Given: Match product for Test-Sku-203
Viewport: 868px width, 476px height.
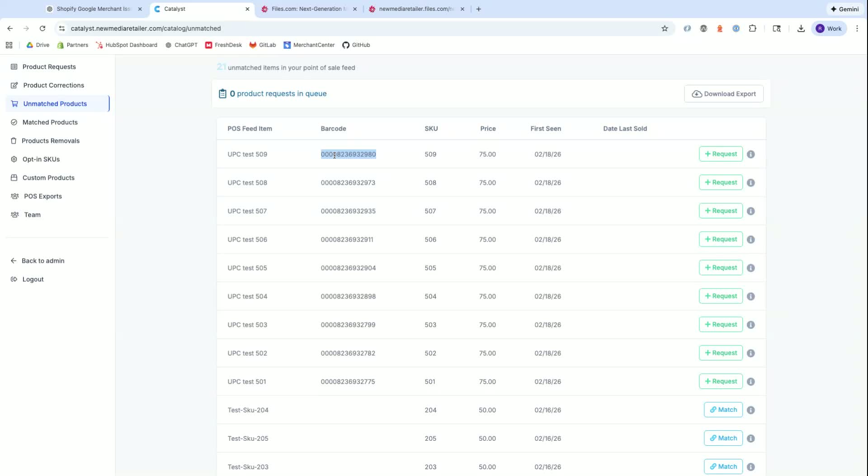Looking at the screenshot, I should pos(723,467).
